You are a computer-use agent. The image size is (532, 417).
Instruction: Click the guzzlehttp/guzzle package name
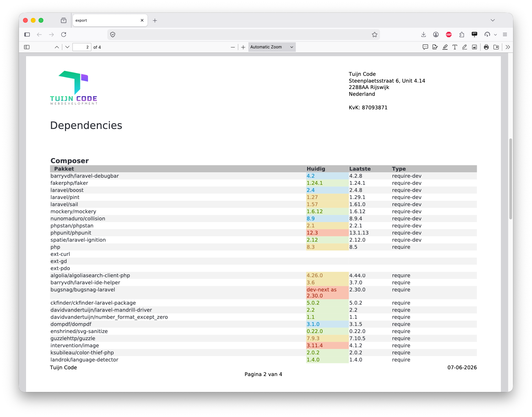pyautogui.click(x=73, y=338)
